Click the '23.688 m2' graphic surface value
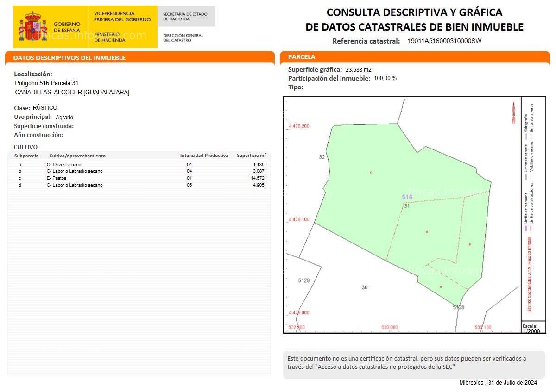 359,70
